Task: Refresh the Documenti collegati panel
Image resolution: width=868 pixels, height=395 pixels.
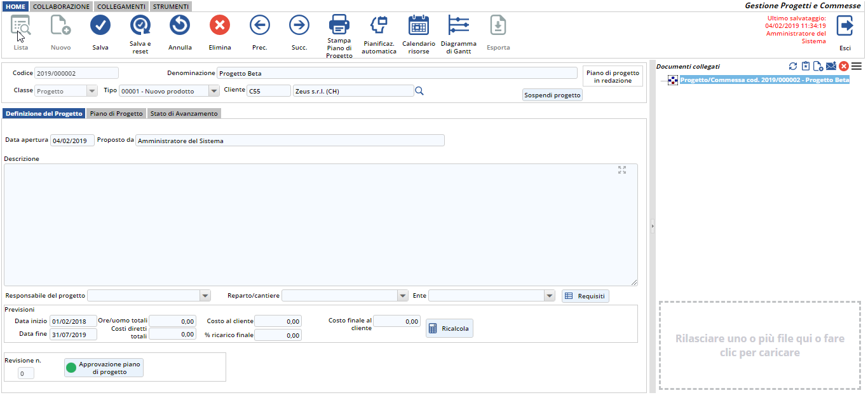Action: tap(792, 66)
